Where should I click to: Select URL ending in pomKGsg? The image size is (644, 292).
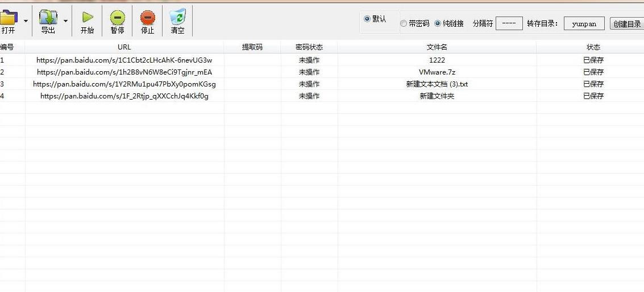click(124, 84)
